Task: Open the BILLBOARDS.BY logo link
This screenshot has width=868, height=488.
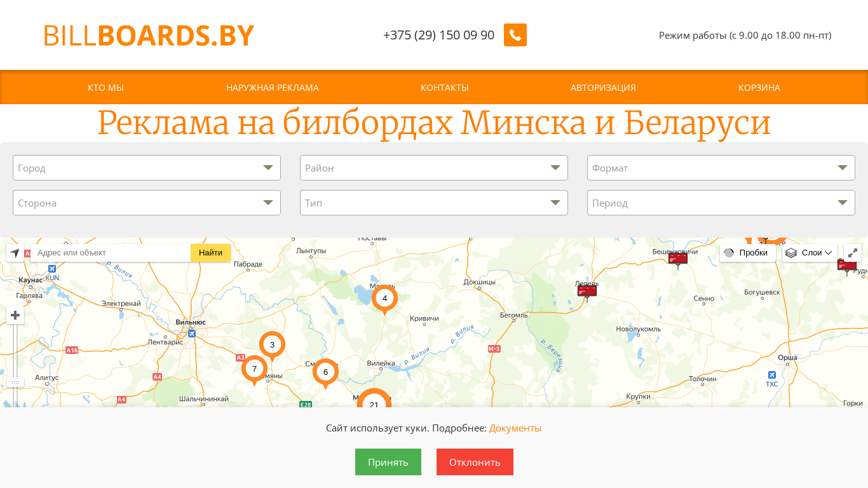Action: (x=149, y=36)
